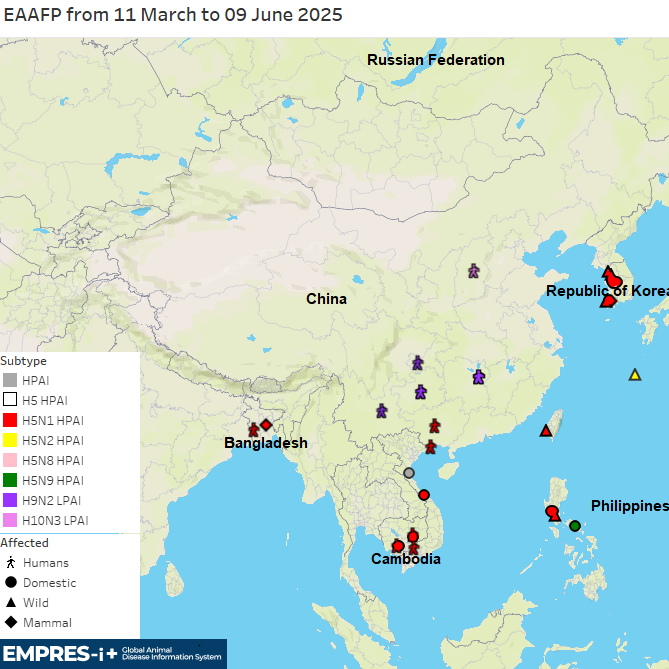
Task: Select the yellow H5N2 HPAI legend swatch
Action: pos(10,440)
